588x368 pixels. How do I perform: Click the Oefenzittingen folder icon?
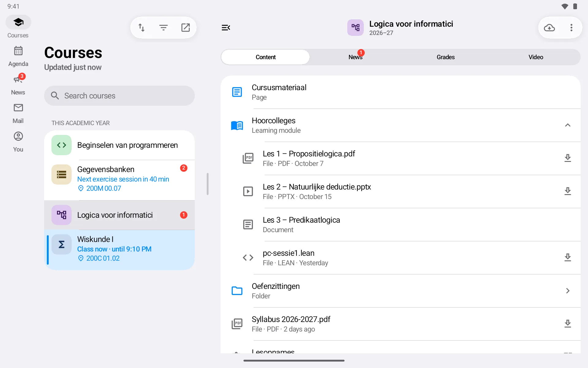click(x=237, y=291)
